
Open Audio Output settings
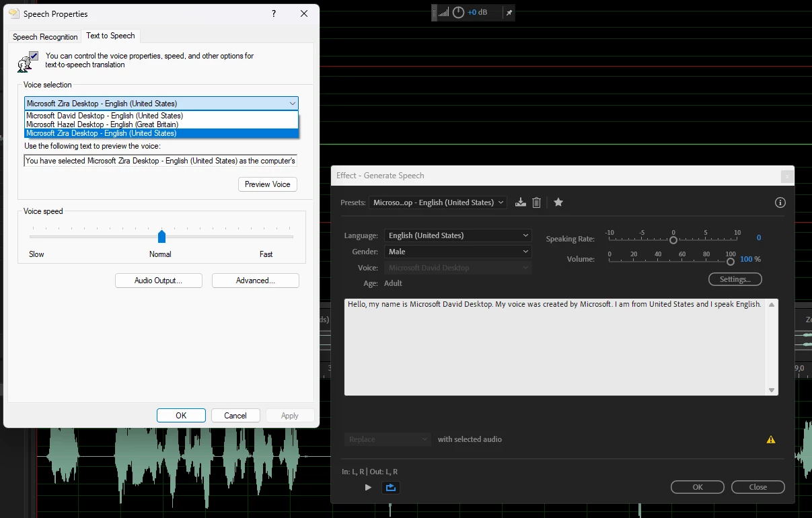[x=159, y=281]
